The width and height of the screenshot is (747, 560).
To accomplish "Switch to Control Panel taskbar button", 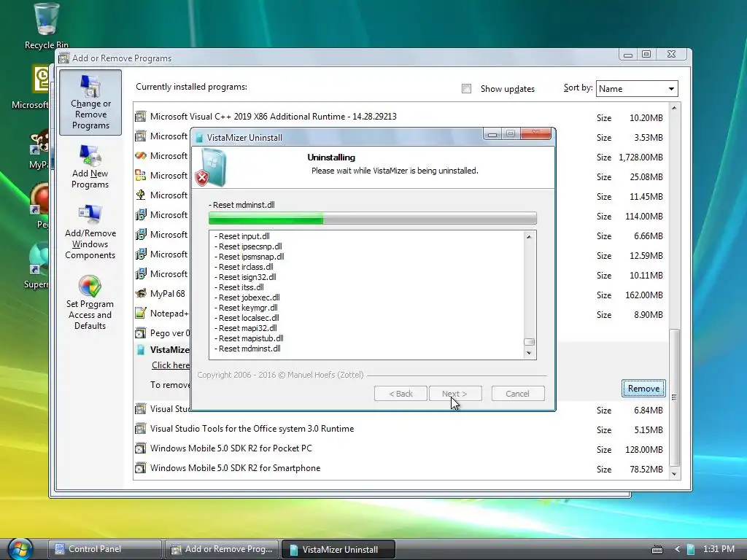I will (105, 549).
